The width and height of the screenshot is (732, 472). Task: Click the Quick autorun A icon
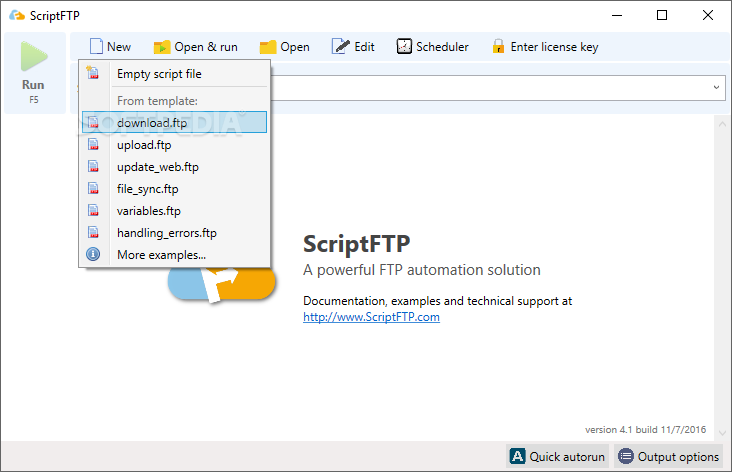pos(517,456)
